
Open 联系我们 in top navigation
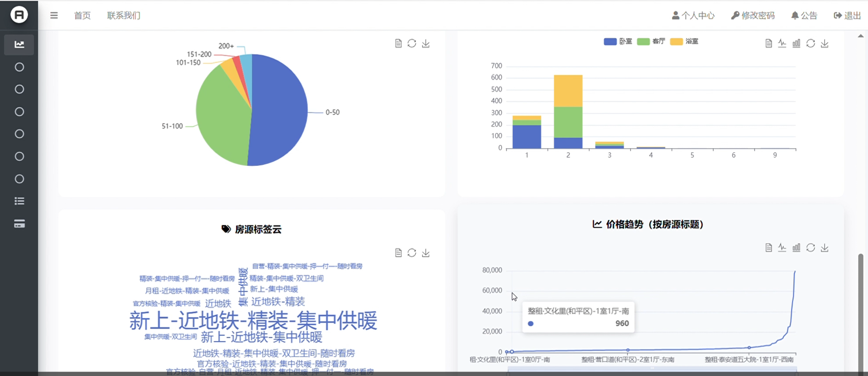click(123, 16)
